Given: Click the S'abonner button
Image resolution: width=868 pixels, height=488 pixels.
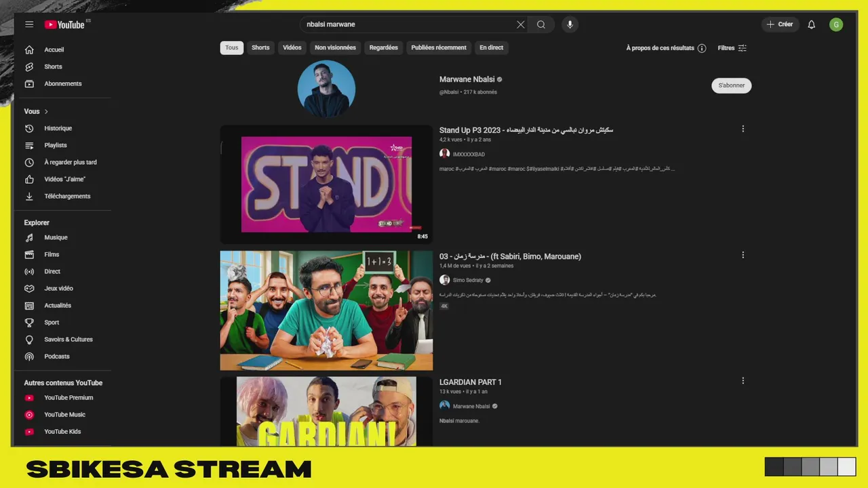Looking at the screenshot, I should click(732, 85).
